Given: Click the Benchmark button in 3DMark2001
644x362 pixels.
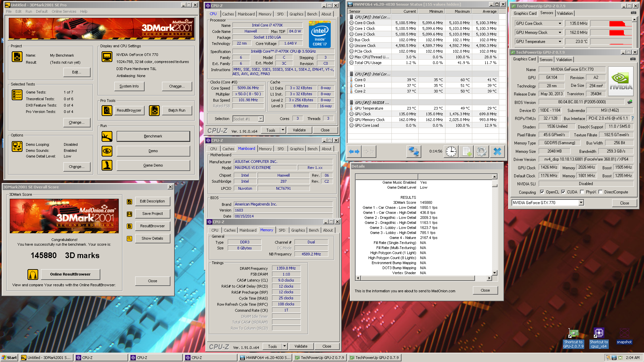Looking at the screenshot, I should click(x=153, y=136).
